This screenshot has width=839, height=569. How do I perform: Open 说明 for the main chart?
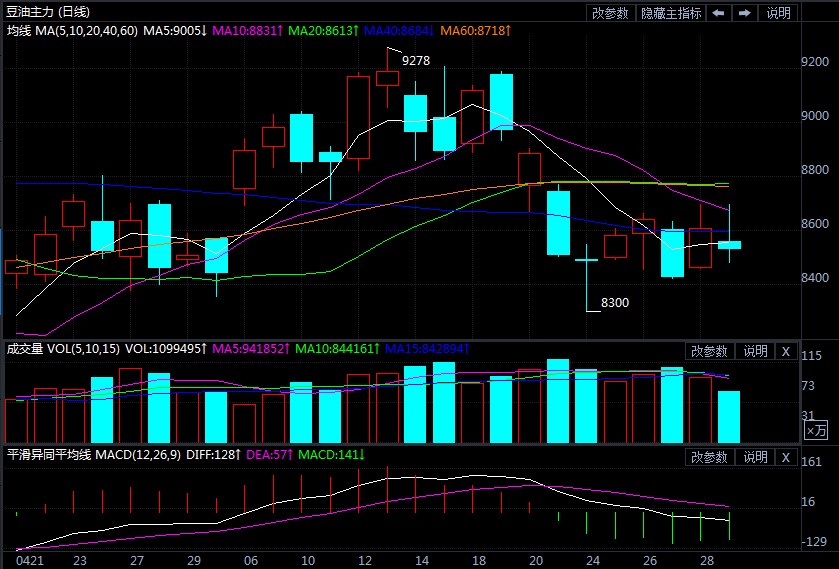pos(778,13)
